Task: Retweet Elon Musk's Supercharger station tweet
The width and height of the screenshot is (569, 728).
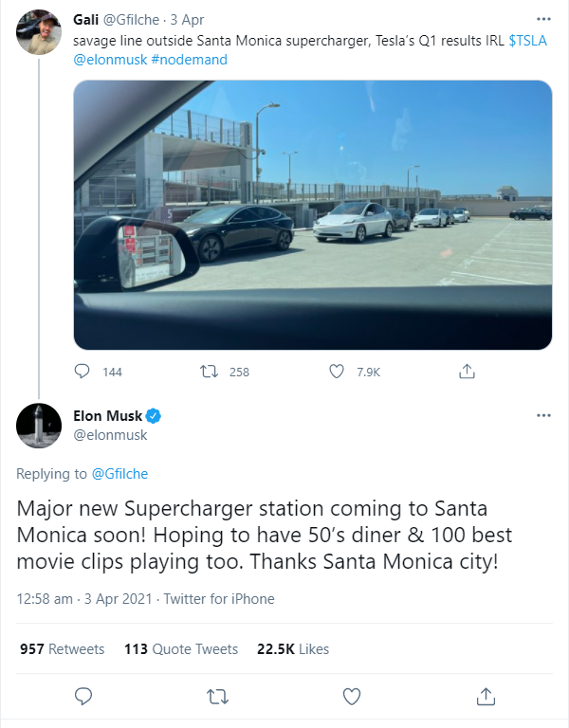Action: pyautogui.click(x=217, y=697)
